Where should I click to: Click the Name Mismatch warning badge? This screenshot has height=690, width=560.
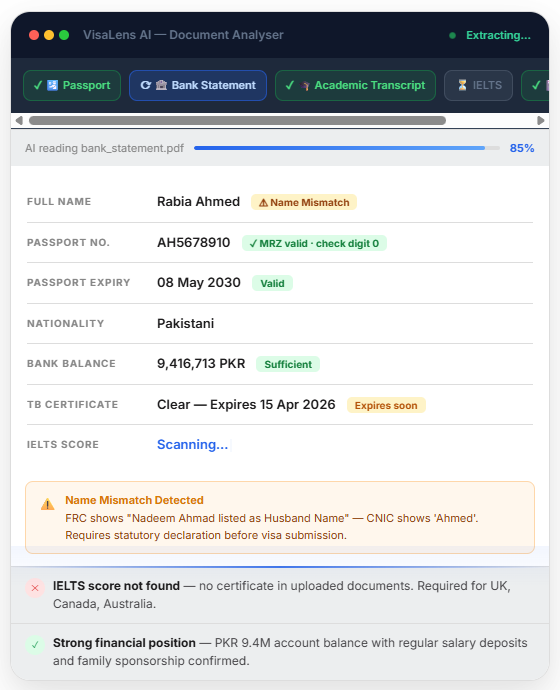point(304,202)
